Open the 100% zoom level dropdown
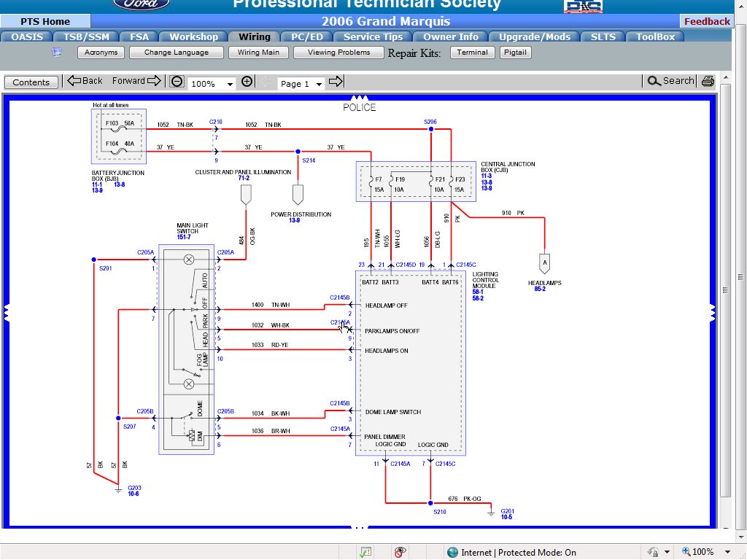The height and width of the screenshot is (560, 747). 212,84
